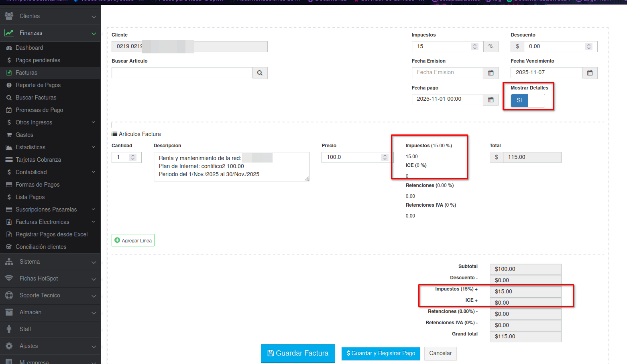
Task: Click the Gastos shopping cart icon
Action: pyautogui.click(x=9, y=135)
